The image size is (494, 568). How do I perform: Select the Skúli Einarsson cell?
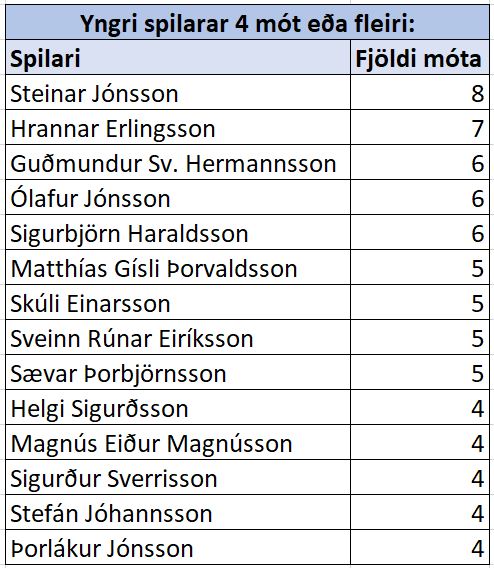[178, 302]
